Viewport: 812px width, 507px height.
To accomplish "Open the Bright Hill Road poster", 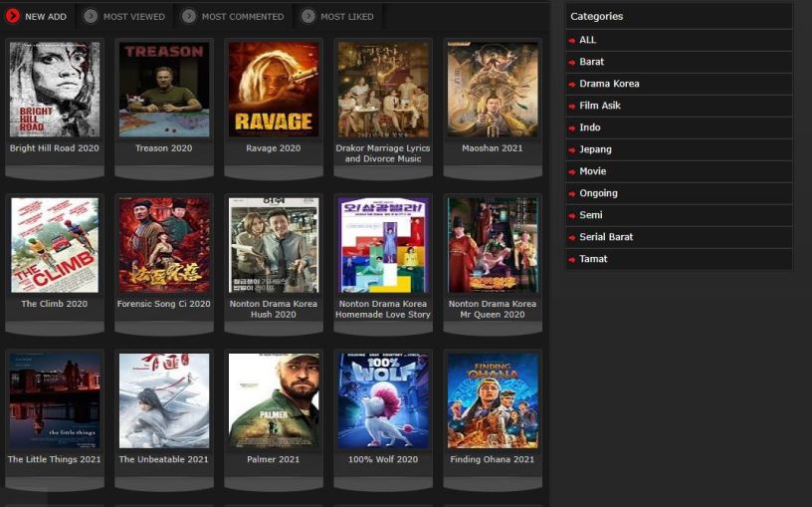I will (55, 90).
